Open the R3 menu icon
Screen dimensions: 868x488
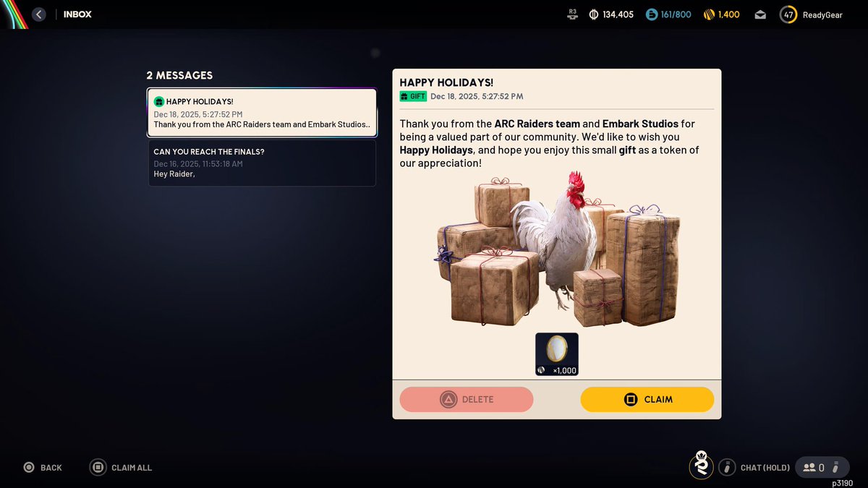click(x=573, y=14)
